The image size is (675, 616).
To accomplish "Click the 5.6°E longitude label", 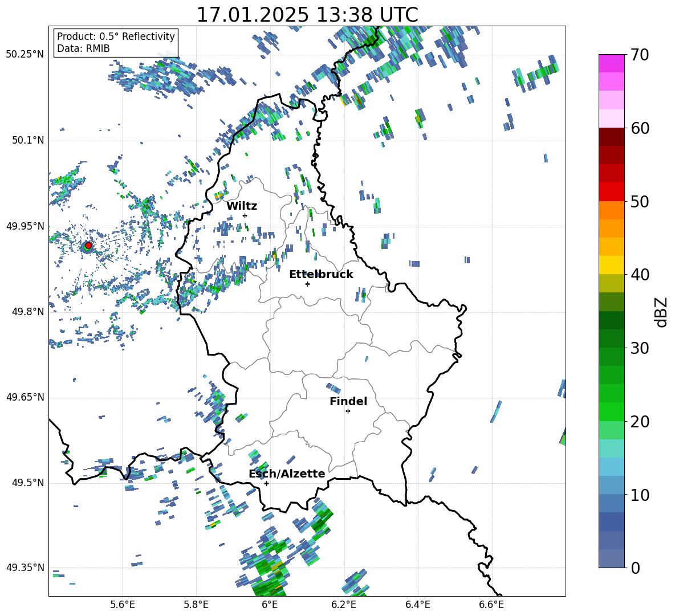I will pos(123,605).
